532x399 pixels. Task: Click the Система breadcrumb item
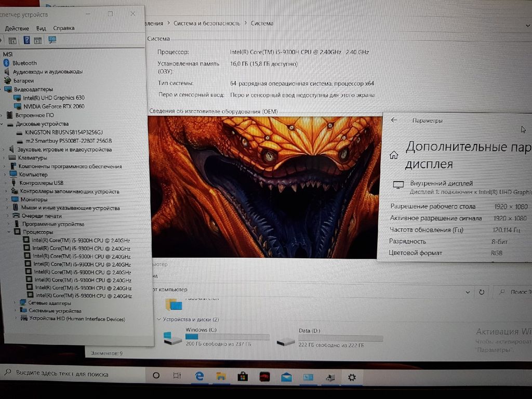(x=262, y=23)
